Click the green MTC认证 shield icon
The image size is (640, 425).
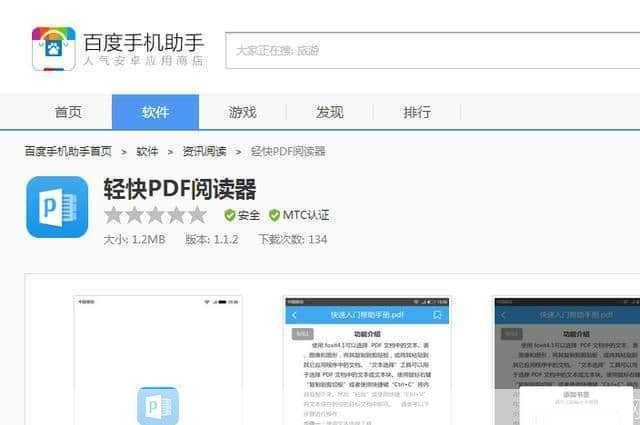click(274, 215)
